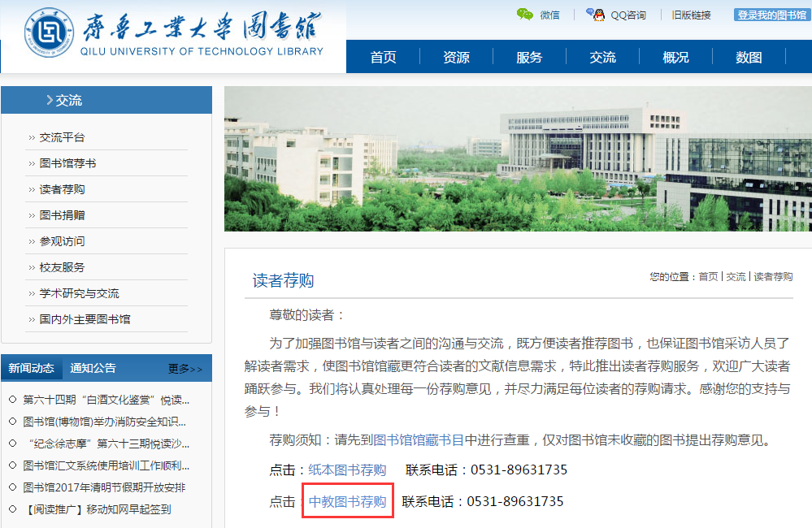Select 校友服务 from sidebar menu
Viewport: 812px width, 528px height.
pyautogui.click(x=62, y=267)
